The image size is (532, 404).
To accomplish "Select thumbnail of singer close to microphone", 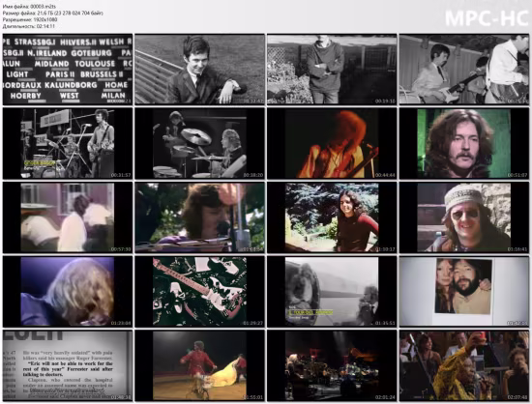I will pos(199,217).
